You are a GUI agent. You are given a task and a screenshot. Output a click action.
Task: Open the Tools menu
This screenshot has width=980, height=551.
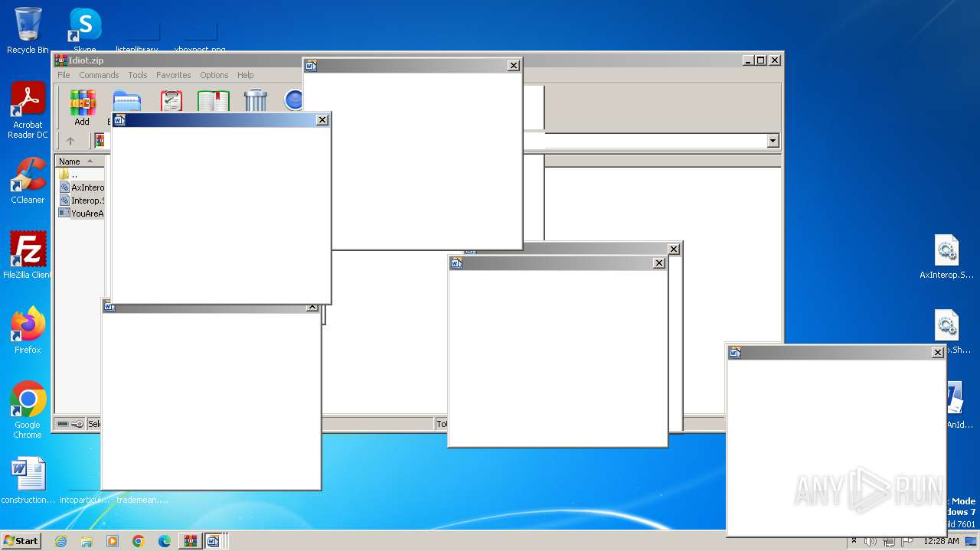point(138,75)
